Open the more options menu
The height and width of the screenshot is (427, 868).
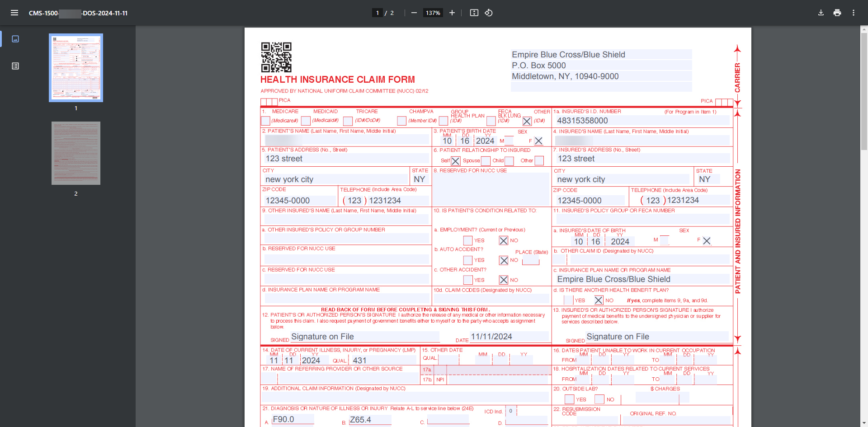(854, 13)
